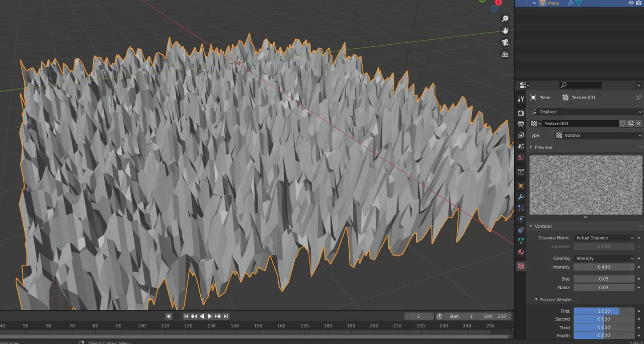The height and width of the screenshot is (344, 644).
Task: Jump to next keyframe button
Action: [218, 316]
